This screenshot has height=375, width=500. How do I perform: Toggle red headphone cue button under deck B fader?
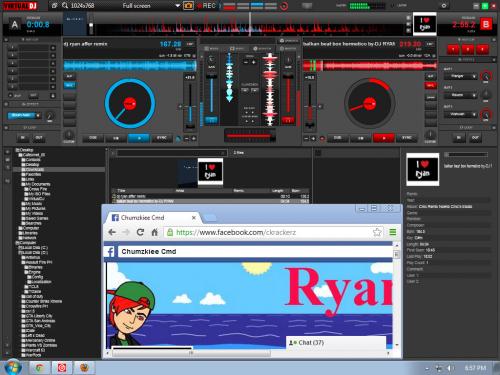pos(288,120)
